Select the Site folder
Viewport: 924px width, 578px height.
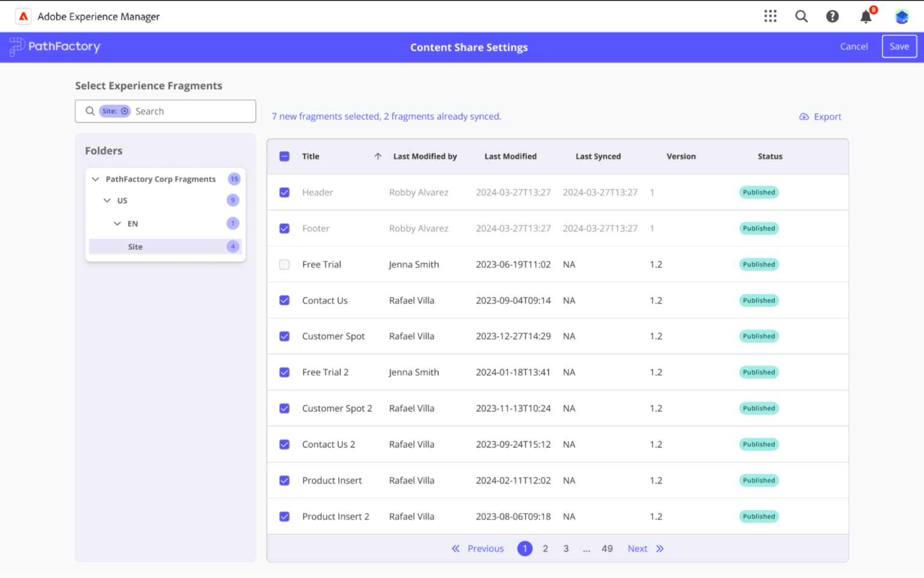click(x=135, y=246)
